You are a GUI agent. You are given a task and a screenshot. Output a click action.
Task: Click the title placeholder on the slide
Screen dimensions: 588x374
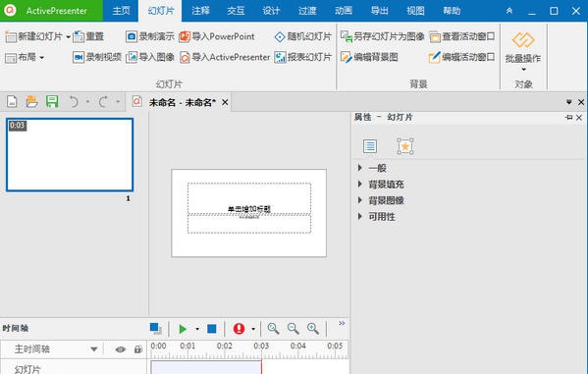coord(249,199)
